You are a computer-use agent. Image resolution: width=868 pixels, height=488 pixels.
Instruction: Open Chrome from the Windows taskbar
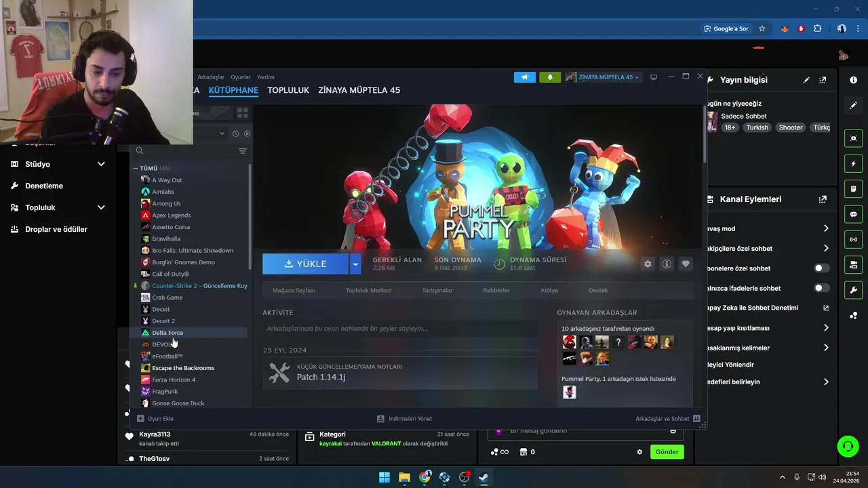425,477
